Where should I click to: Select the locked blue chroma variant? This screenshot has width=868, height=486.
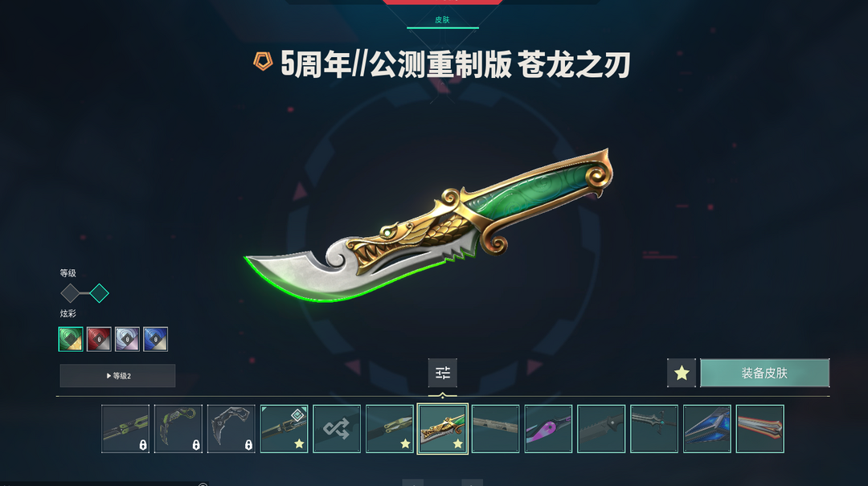coord(156,339)
